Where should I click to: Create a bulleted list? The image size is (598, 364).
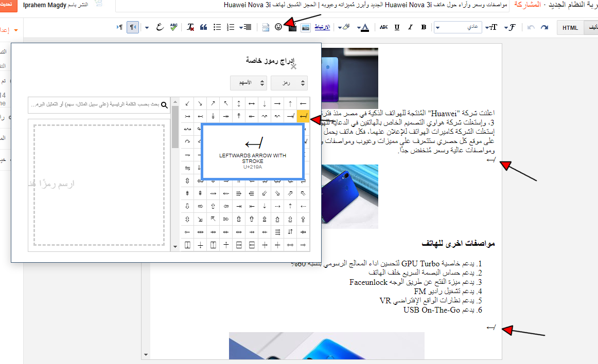tap(217, 27)
